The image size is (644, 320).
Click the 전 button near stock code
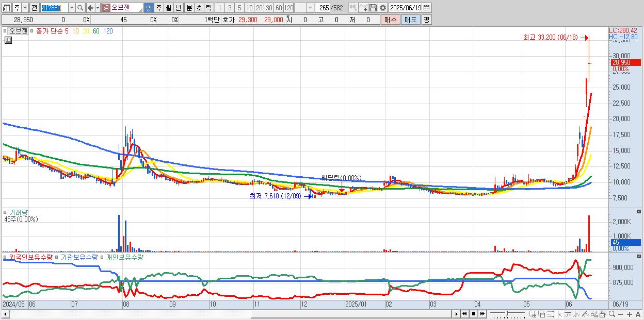(x=34, y=8)
